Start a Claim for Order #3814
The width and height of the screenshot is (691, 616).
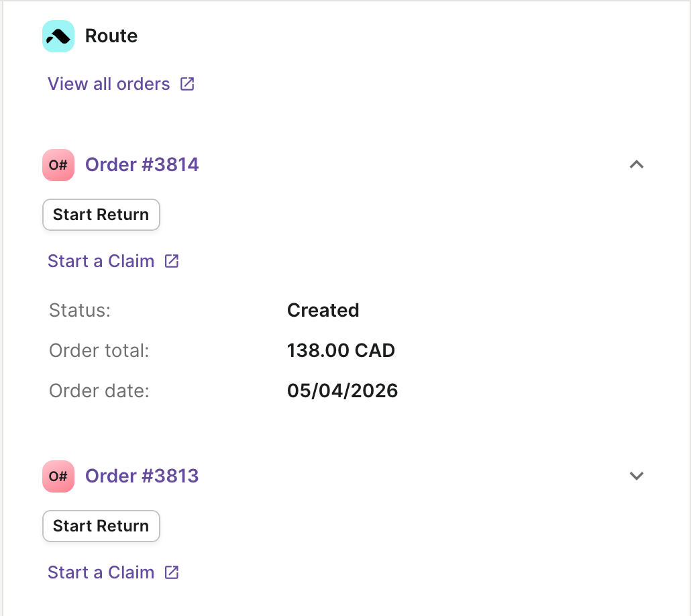point(101,261)
